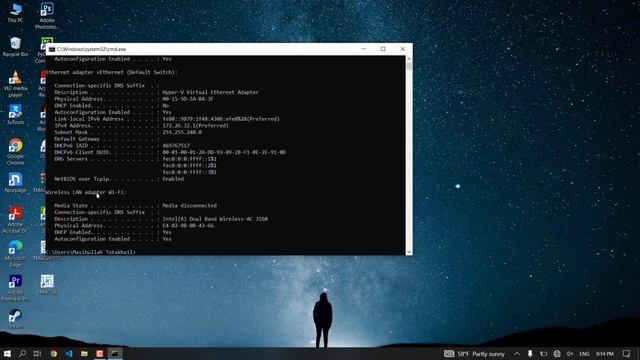Open the weather widget showing Partly sunny
Image resolution: width=640 pixels, height=360 pixels.
point(475,354)
